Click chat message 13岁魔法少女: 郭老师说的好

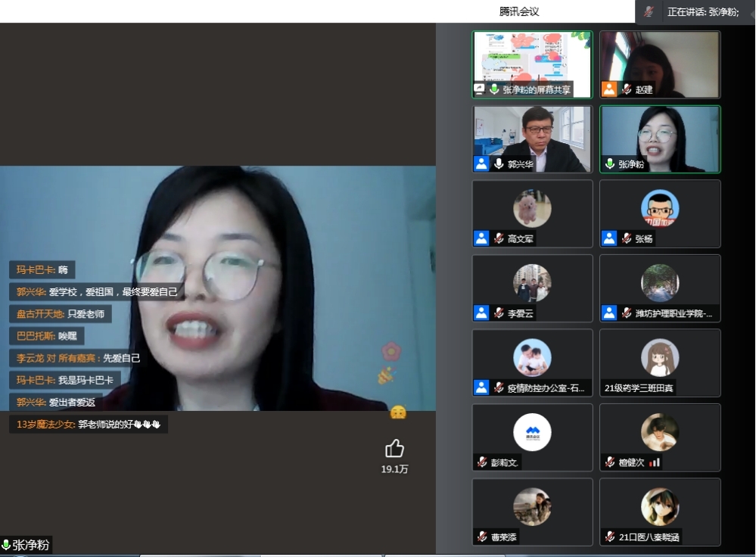pos(89,425)
